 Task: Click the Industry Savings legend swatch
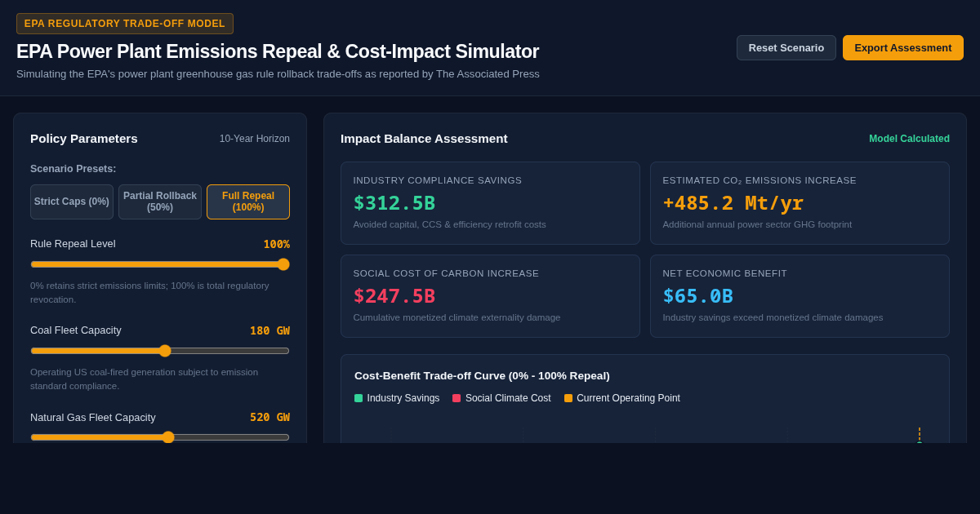pyautogui.click(x=359, y=398)
